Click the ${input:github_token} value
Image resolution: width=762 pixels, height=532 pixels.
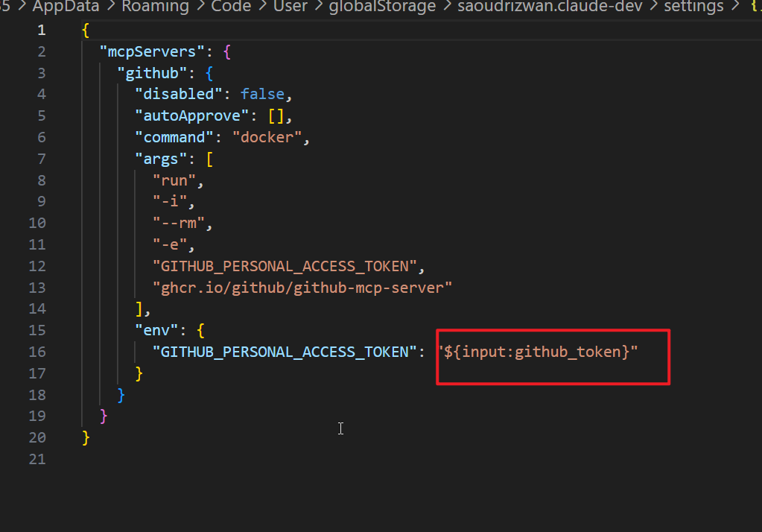[x=540, y=352]
